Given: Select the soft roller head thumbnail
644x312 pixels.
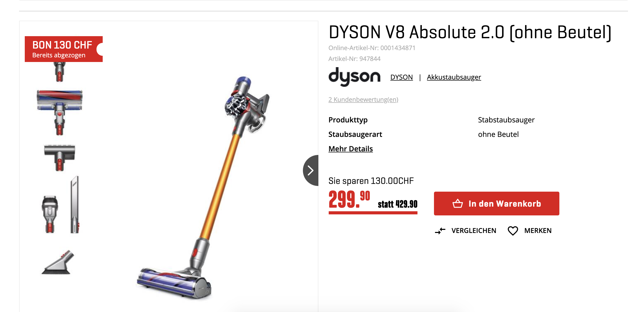Looking at the screenshot, I should click(60, 112).
